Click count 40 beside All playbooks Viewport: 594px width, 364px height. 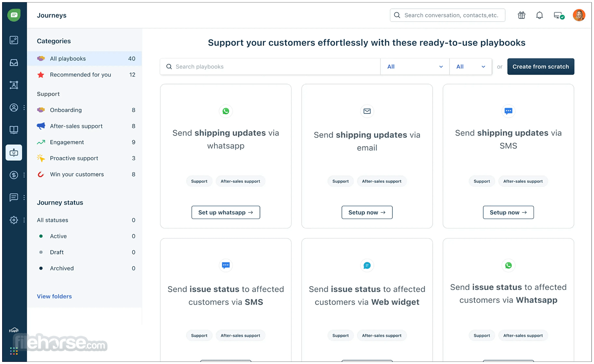point(132,59)
